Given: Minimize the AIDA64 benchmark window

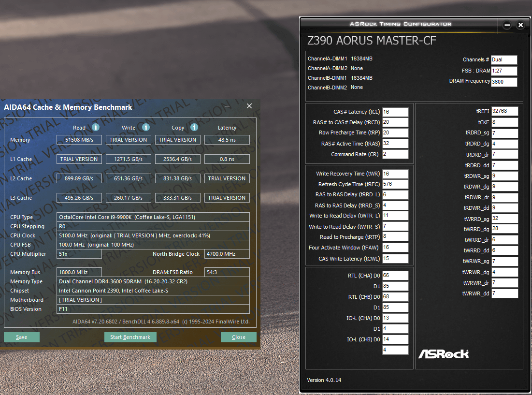Looking at the screenshot, I should 227,106.
